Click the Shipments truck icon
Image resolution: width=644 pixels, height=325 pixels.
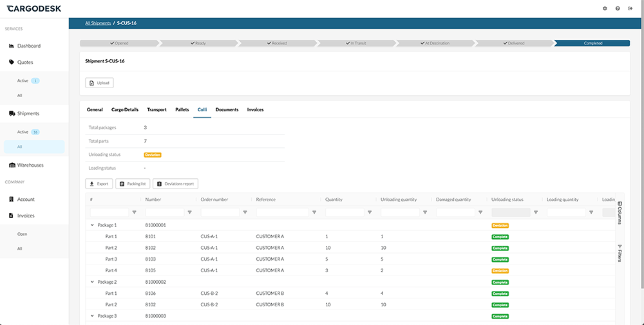coord(12,114)
